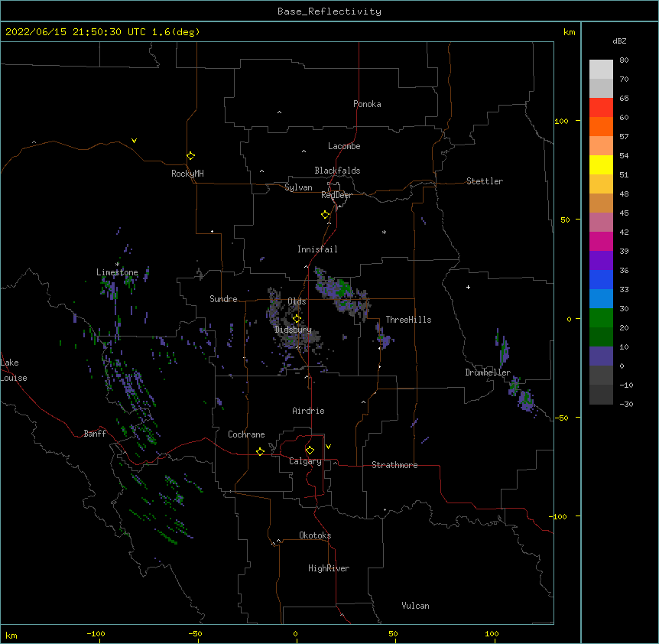Click the red 60 dBZ legend swatch
Screen dimensions: 659x644
601,108
